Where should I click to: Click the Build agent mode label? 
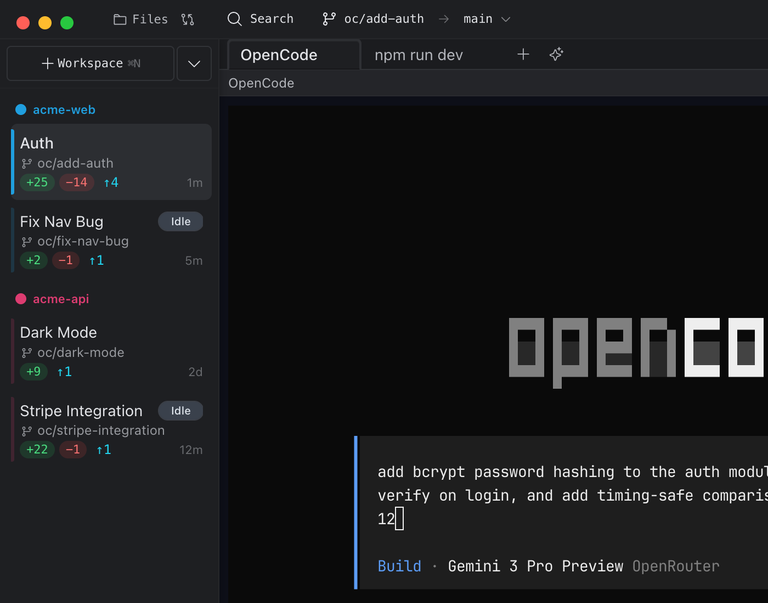click(x=399, y=566)
